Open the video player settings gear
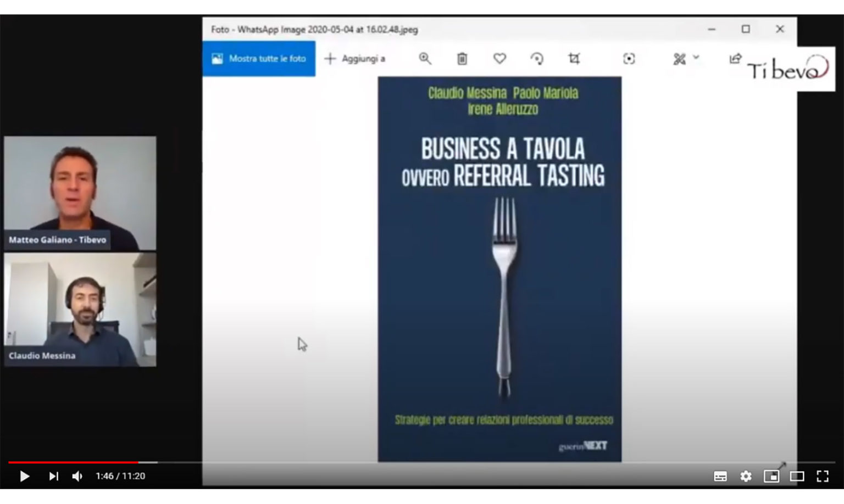 coord(746,476)
